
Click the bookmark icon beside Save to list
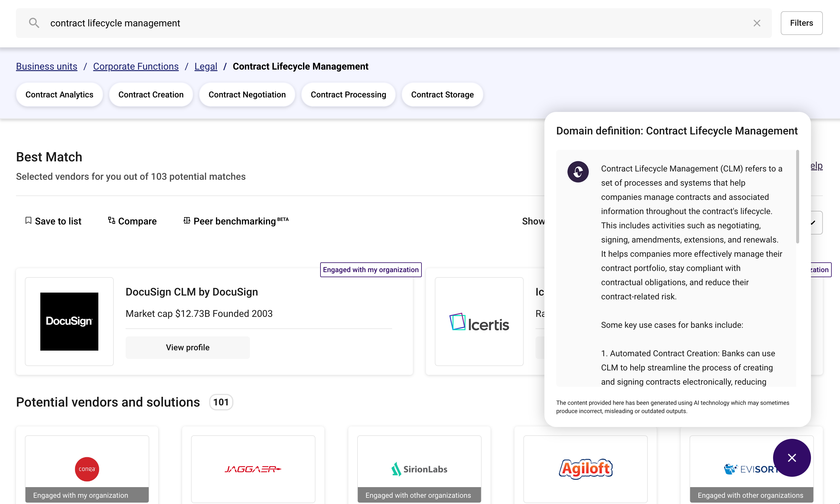pos(28,221)
